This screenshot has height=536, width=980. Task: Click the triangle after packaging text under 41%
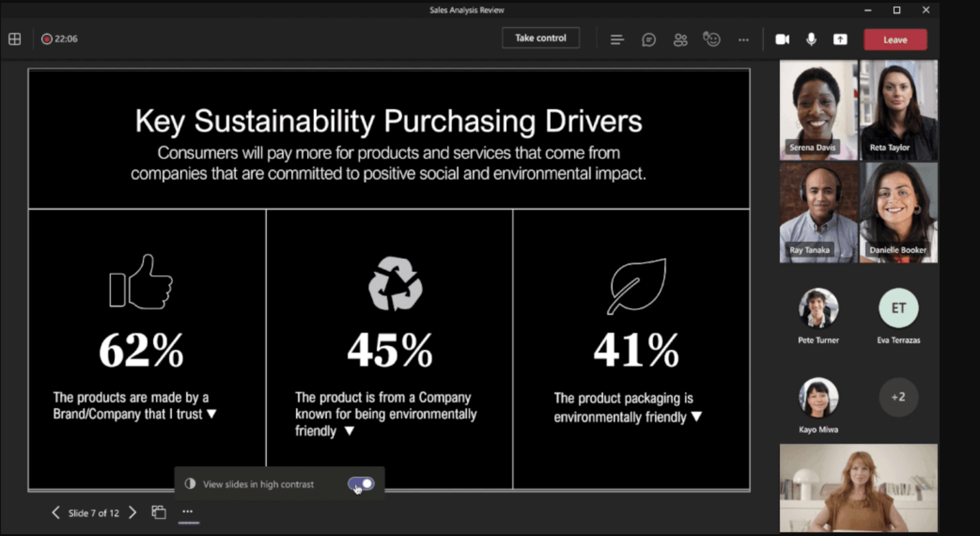point(697,417)
